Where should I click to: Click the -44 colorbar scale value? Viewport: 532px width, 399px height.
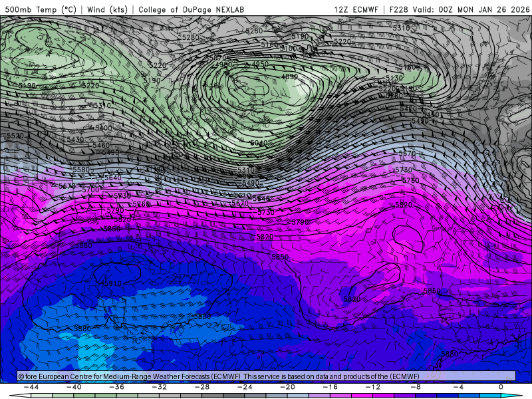[x=31, y=387]
